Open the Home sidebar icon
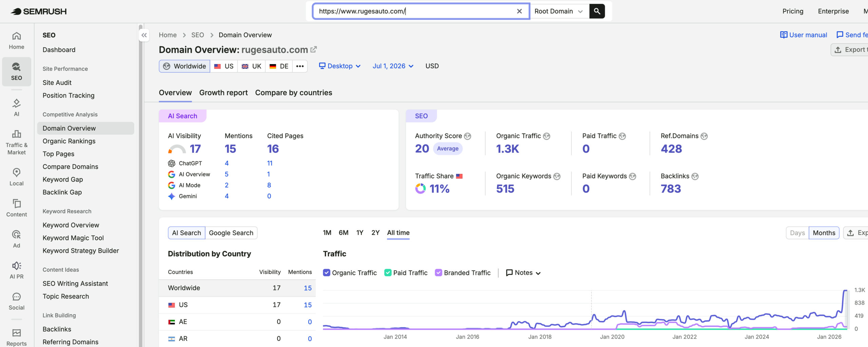The height and width of the screenshot is (347, 868). (x=16, y=40)
